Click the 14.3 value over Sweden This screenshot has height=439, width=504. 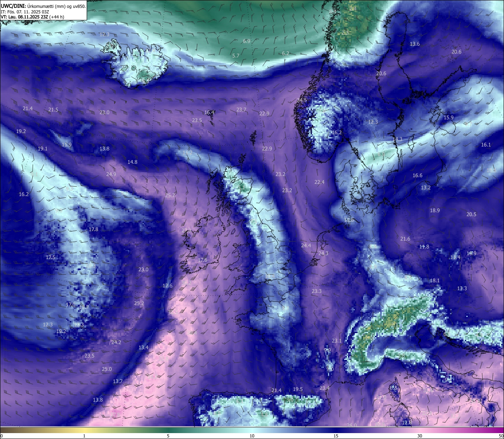pyautogui.click(x=398, y=139)
